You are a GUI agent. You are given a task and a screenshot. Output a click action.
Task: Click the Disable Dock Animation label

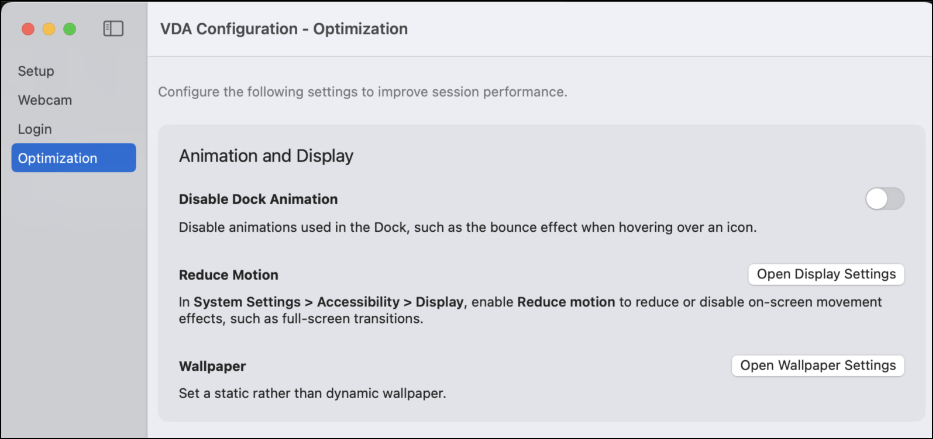[x=258, y=199]
